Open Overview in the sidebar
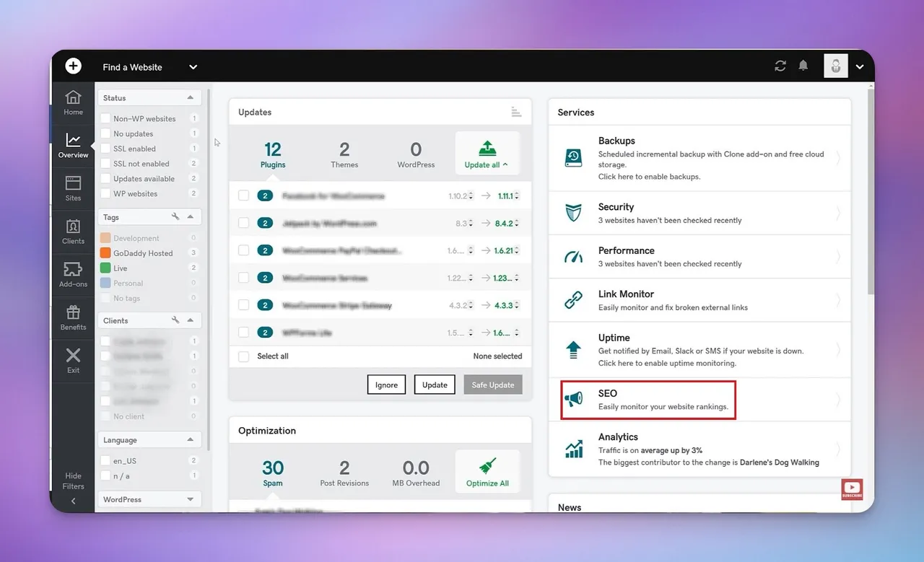Screen dimensions: 924x562 click(x=74, y=145)
